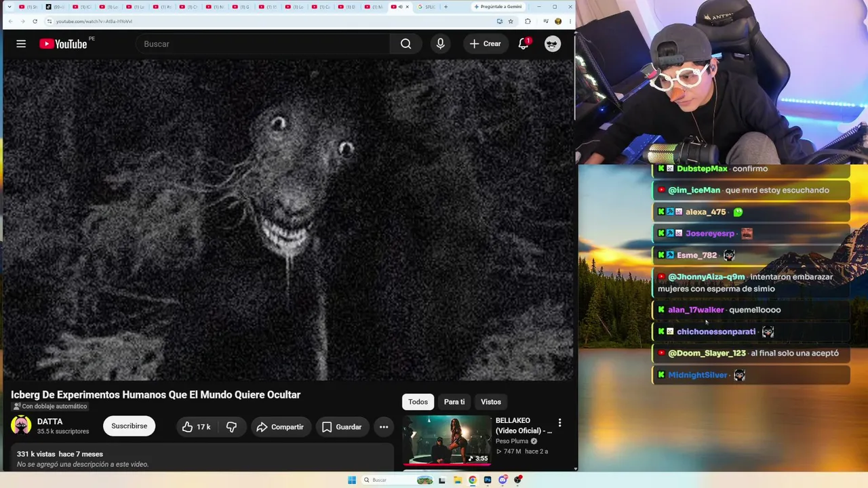Click the Suscribirse button

[129, 426]
